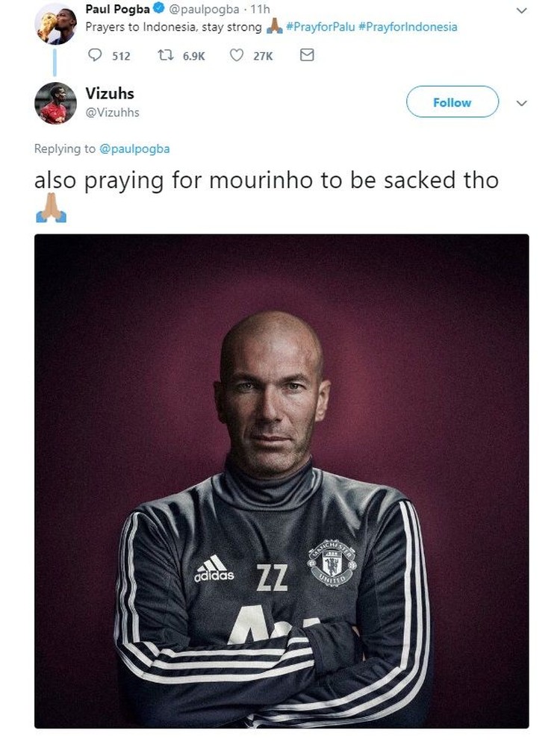Open the attached photo of the man in the adidas top
Screen dimensions: 560x756
point(281,481)
